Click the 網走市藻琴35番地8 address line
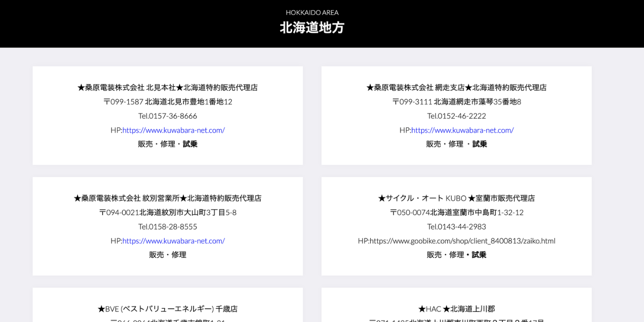This screenshot has height=322, width=644. [x=456, y=102]
